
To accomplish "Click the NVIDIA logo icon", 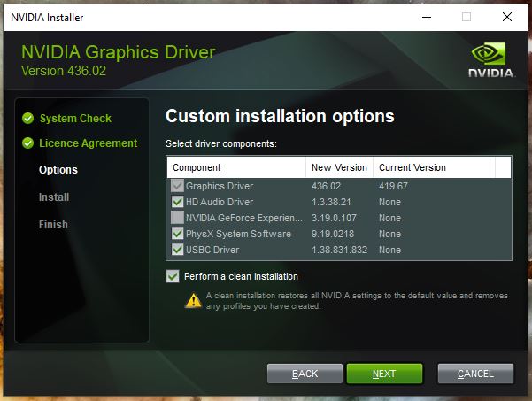I will tap(490, 59).
